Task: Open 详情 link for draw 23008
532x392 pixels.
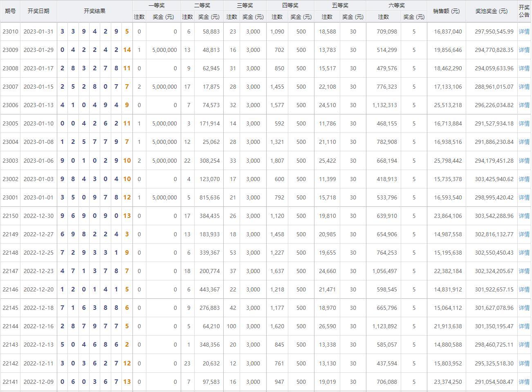Action: click(524, 68)
